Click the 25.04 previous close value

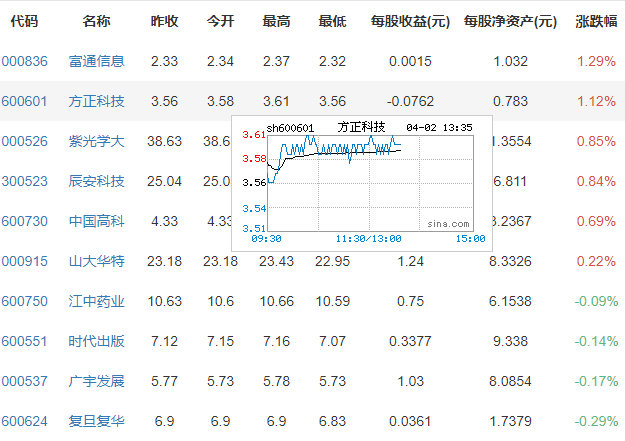click(x=164, y=181)
